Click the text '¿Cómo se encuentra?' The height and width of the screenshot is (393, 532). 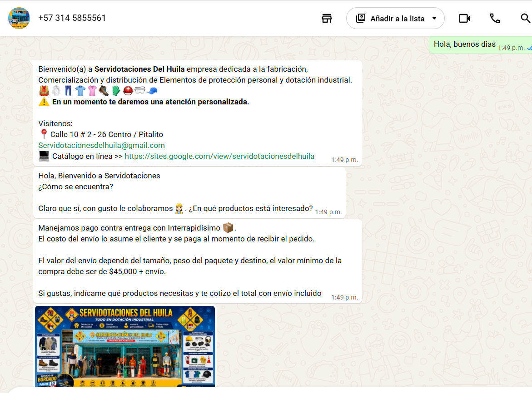click(76, 187)
